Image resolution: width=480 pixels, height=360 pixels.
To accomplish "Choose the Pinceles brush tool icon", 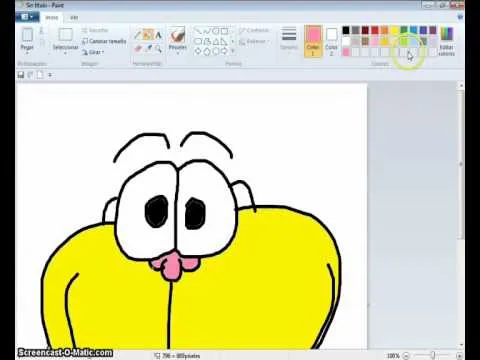I will (x=177, y=35).
